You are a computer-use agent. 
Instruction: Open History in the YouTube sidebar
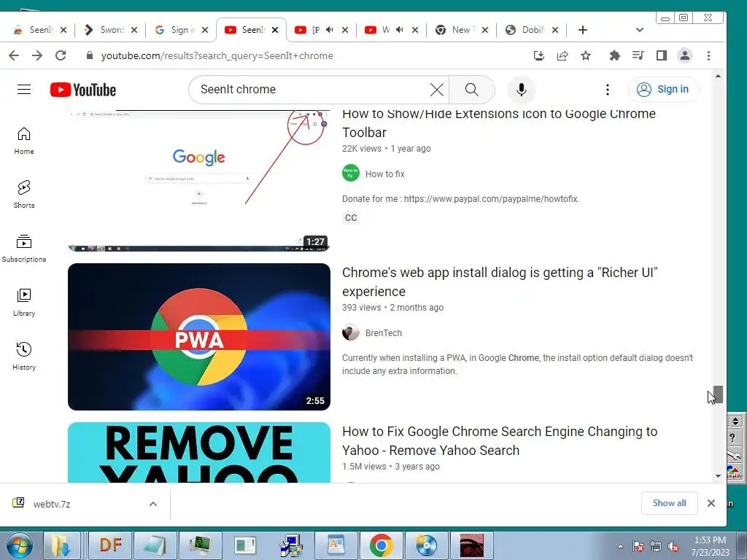coord(24,356)
